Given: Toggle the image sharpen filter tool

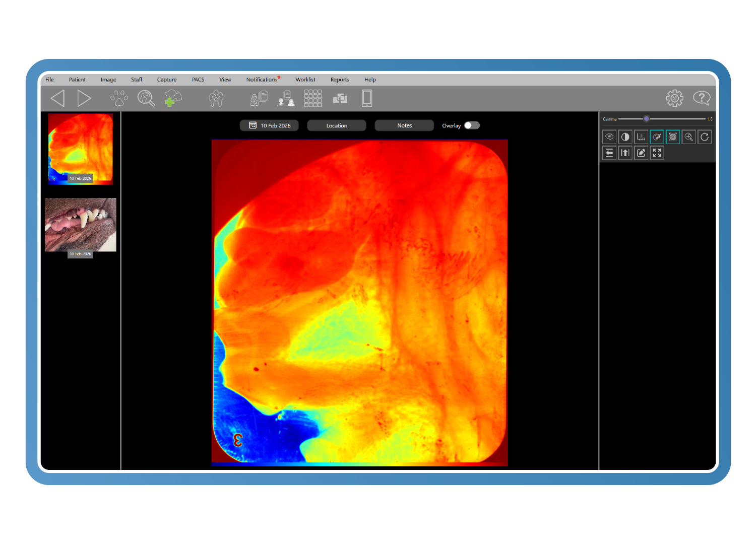Looking at the screenshot, I should 673,137.
